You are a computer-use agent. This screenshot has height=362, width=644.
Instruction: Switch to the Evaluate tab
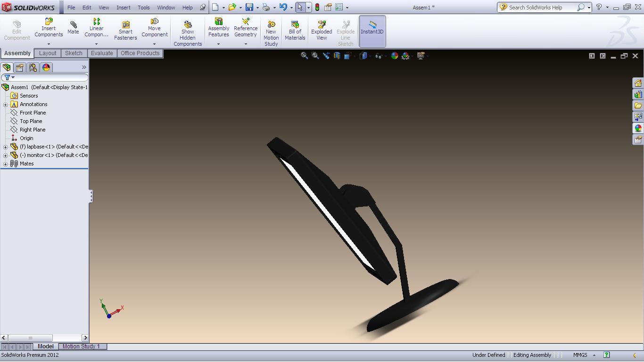click(x=102, y=53)
